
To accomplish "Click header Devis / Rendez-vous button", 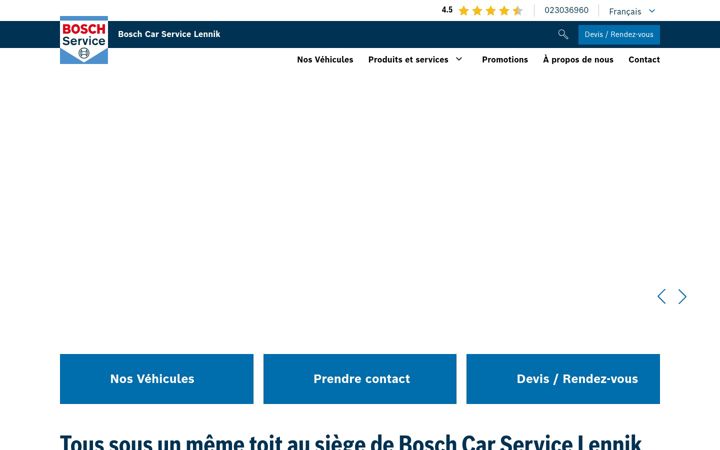I will (619, 34).
